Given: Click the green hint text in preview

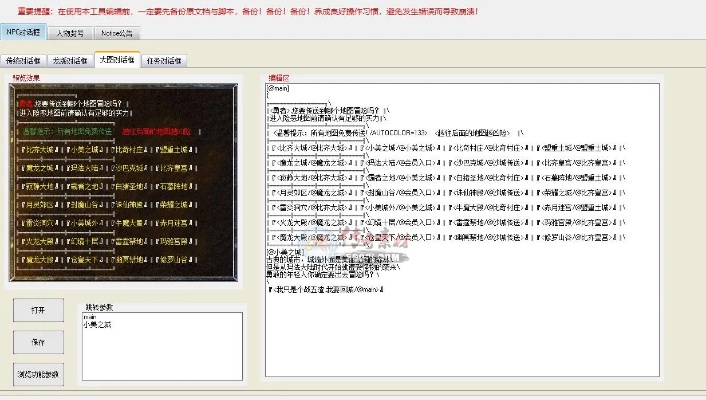Looking at the screenshot, I should [x=68, y=132].
